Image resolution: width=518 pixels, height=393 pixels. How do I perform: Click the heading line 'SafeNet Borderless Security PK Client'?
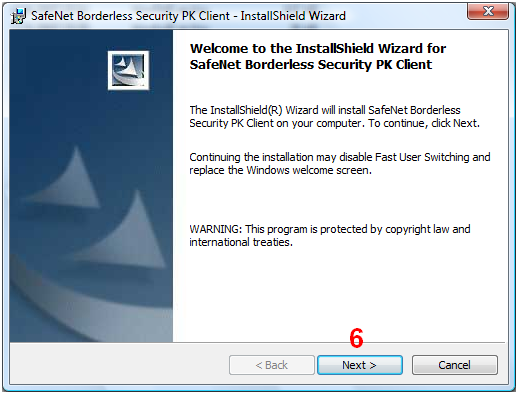pyautogui.click(x=311, y=65)
